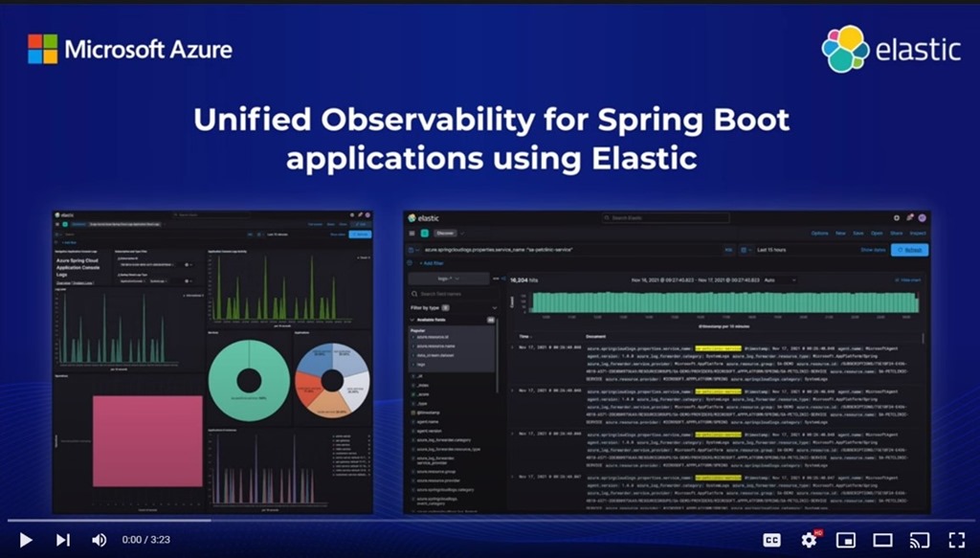Image resolution: width=980 pixels, height=558 pixels.
Task: Click the search icon in the Search Elastic box
Action: pyautogui.click(x=607, y=217)
